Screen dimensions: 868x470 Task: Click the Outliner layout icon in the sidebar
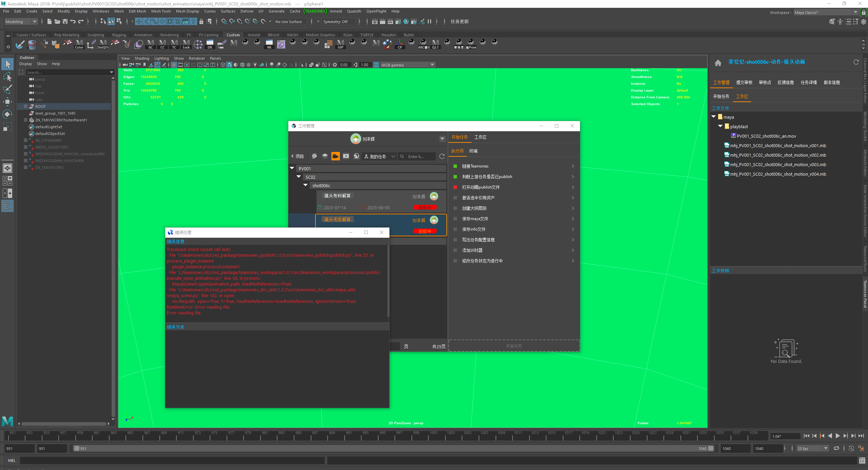click(x=7, y=206)
